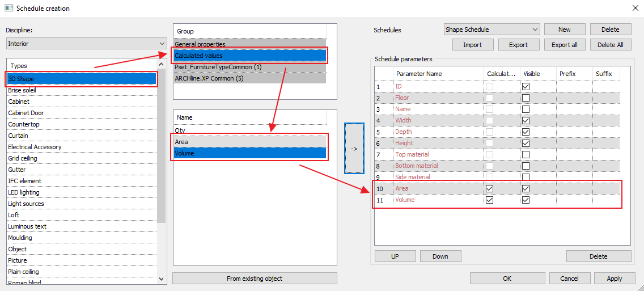Click Apply to save schedule
The image size is (644, 291).
(614, 279)
